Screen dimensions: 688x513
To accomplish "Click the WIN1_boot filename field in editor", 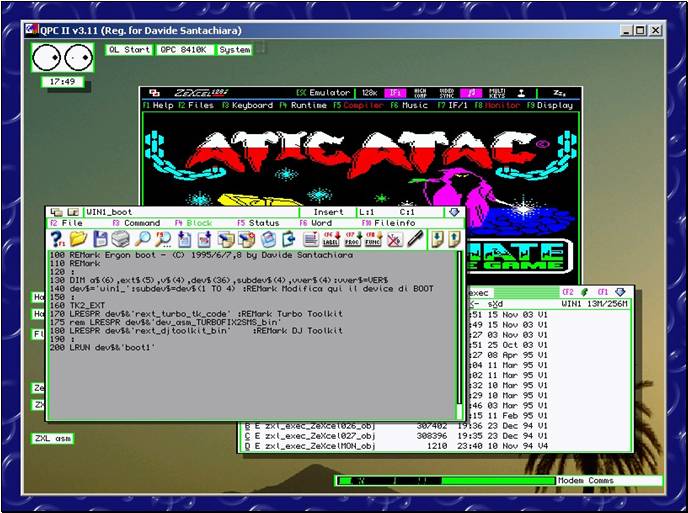I will click(191, 212).
